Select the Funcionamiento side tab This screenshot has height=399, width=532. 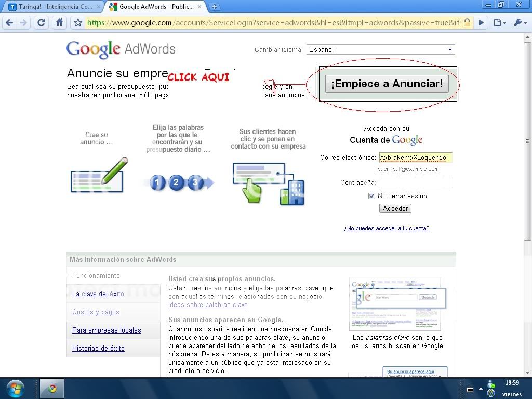pyautogui.click(x=96, y=275)
